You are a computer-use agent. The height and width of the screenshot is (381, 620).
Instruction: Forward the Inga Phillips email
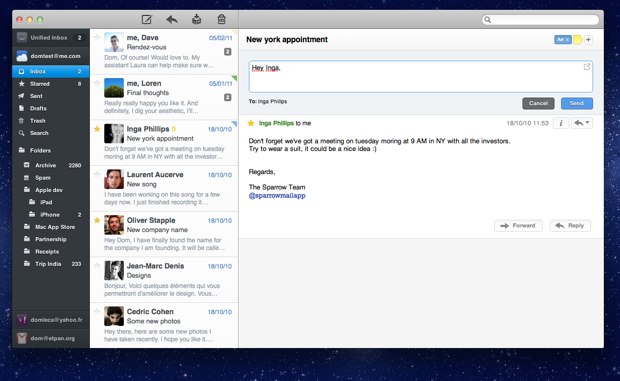coord(518,226)
